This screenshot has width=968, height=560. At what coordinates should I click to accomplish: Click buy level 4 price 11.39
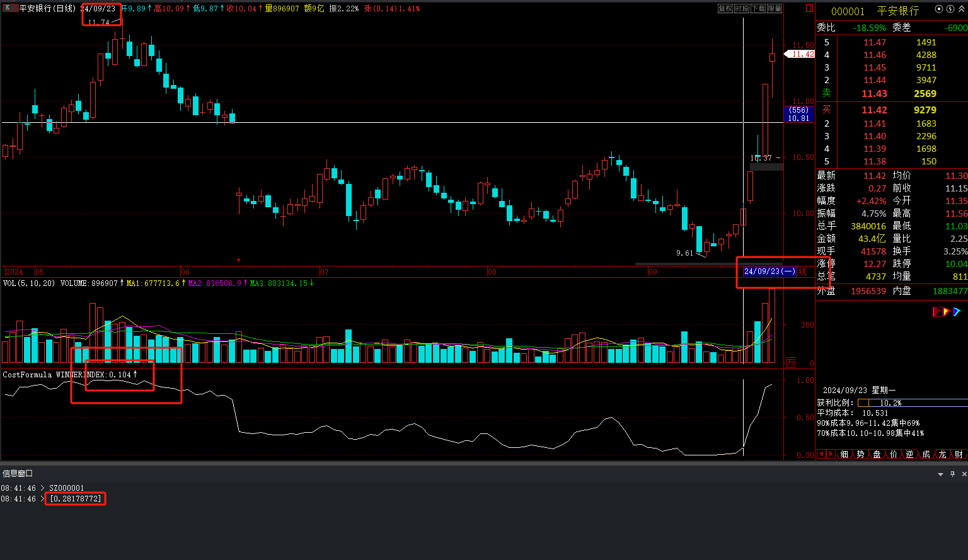pos(875,149)
